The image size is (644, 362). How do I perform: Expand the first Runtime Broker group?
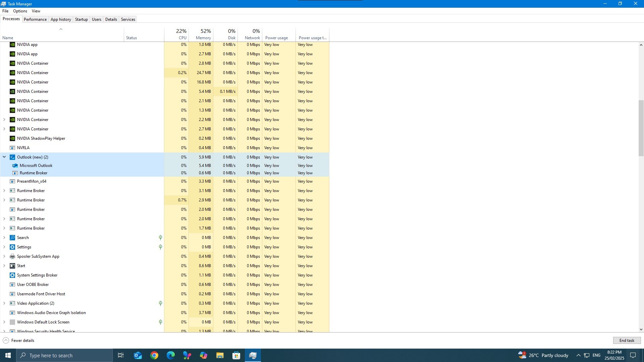tap(4, 190)
